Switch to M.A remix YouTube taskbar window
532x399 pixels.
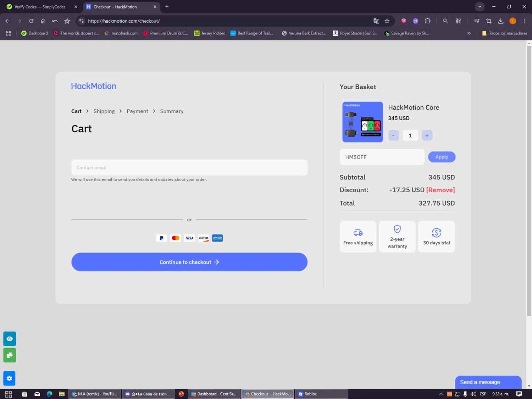(x=95, y=394)
